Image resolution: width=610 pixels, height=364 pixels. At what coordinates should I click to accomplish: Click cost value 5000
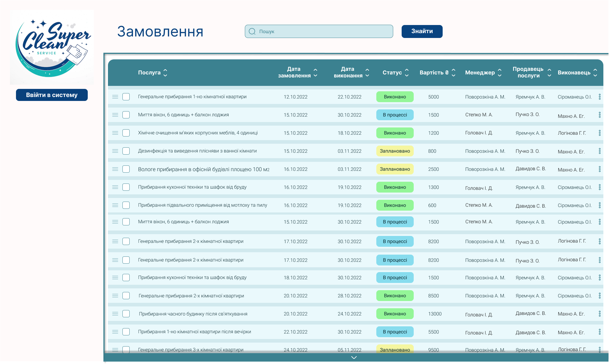click(x=434, y=97)
